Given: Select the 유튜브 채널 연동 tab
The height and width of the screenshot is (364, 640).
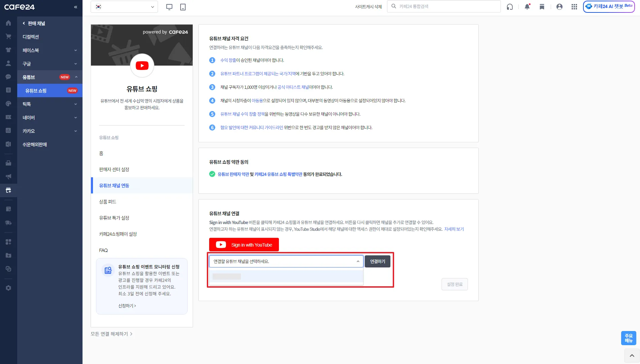Looking at the screenshot, I should point(142,185).
